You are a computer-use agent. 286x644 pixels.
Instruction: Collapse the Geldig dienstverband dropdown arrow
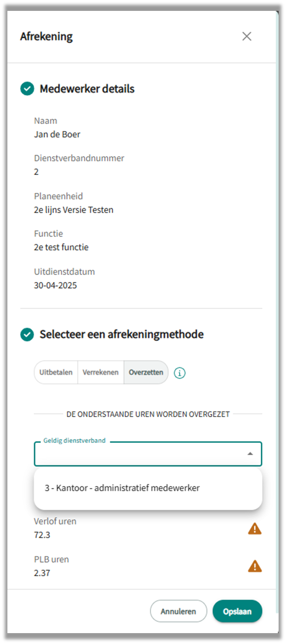click(250, 454)
